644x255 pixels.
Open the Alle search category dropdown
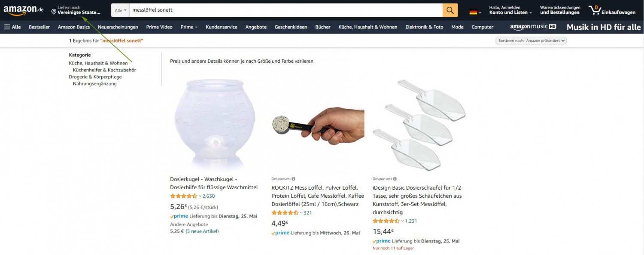pyautogui.click(x=121, y=10)
